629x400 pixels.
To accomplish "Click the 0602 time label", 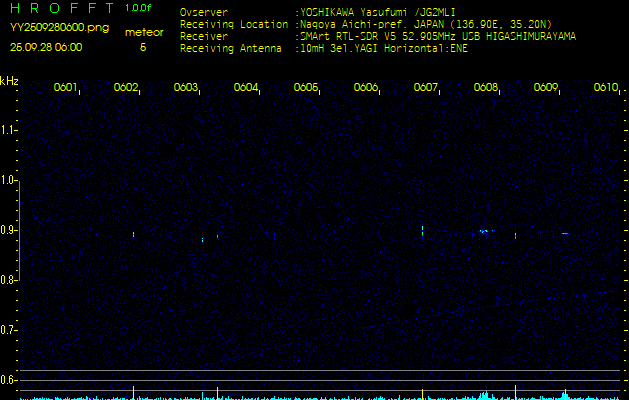I will point(126,87).
